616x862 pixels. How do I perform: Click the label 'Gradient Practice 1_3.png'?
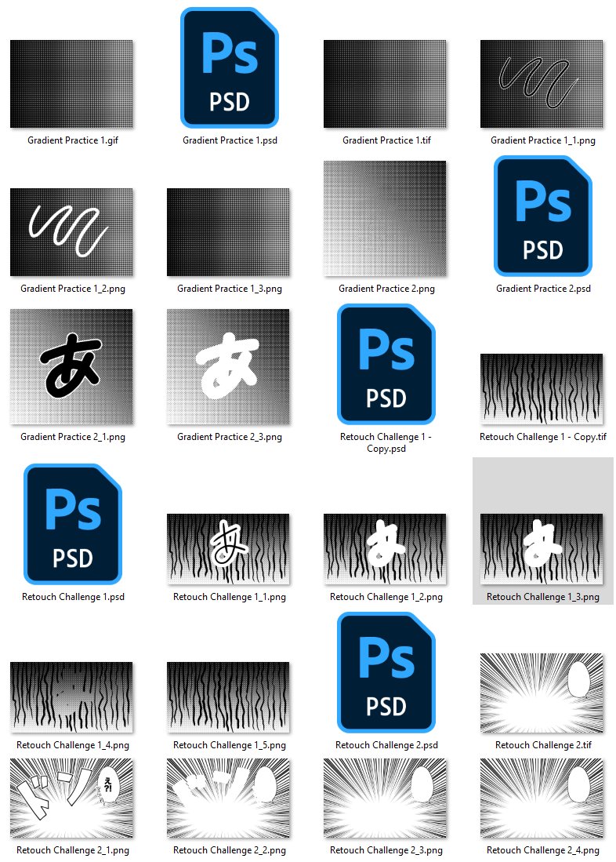point(230,289)
